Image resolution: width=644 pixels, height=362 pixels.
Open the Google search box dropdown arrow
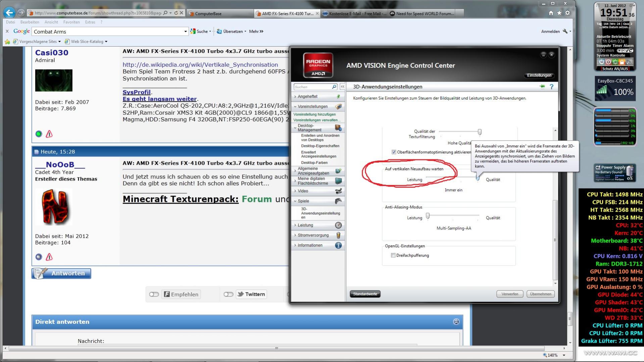click(185, 32)
